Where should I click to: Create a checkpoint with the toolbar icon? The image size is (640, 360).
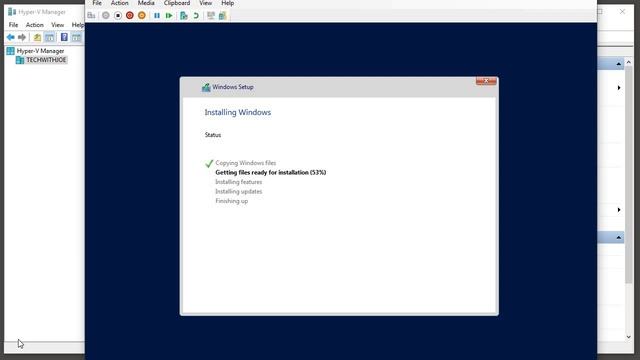point(184,16)
